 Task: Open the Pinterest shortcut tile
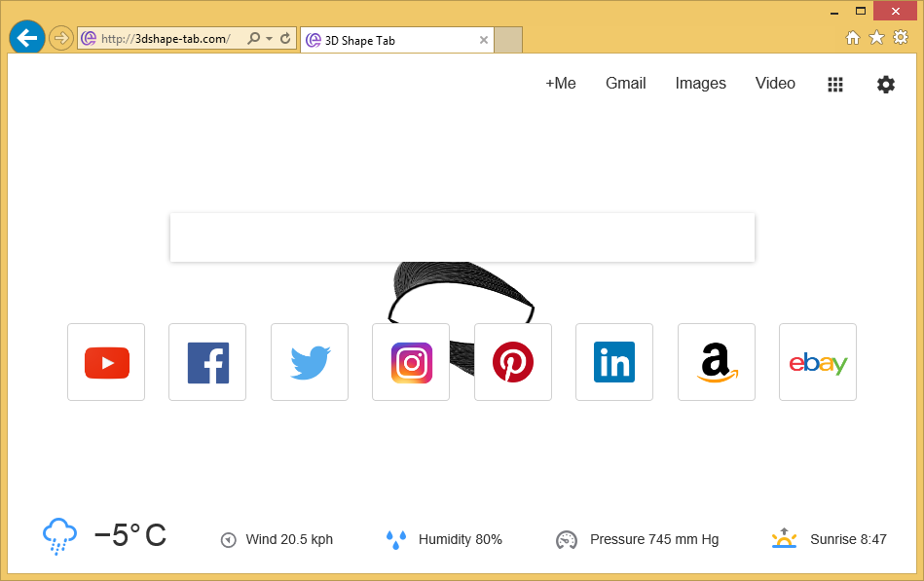[x=513, y=362]
